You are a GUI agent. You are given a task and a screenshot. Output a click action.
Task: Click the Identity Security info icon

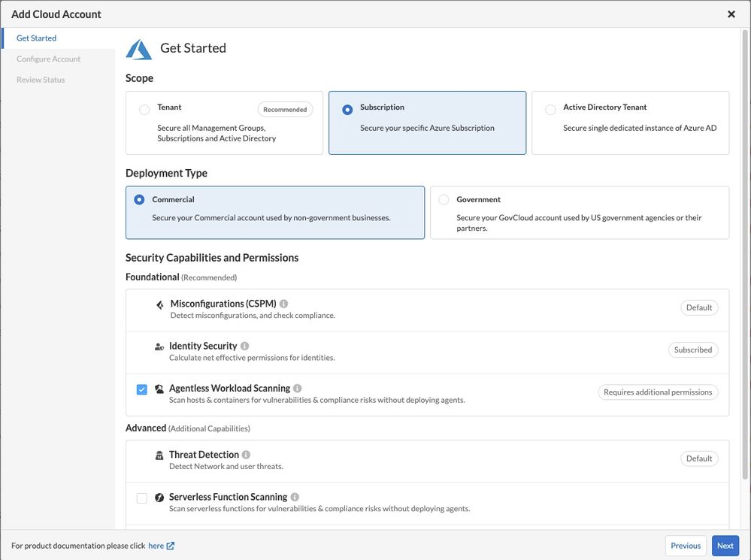244,346
